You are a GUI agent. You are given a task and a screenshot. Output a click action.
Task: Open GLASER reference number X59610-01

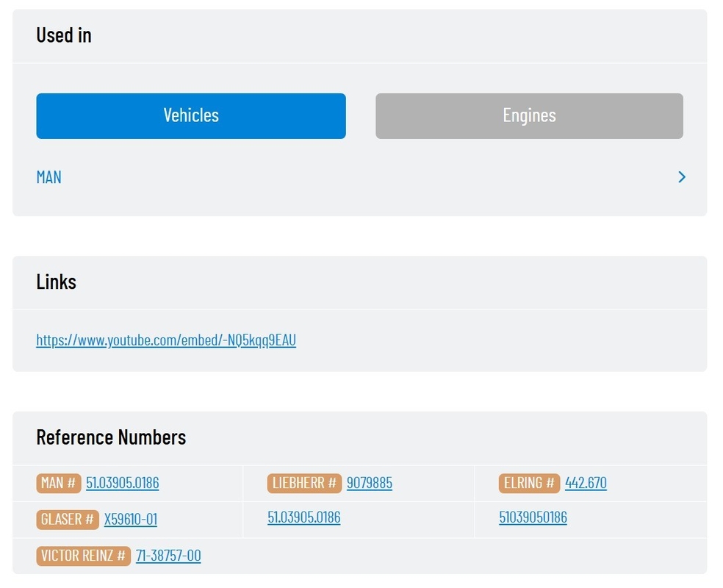[131, 520]
